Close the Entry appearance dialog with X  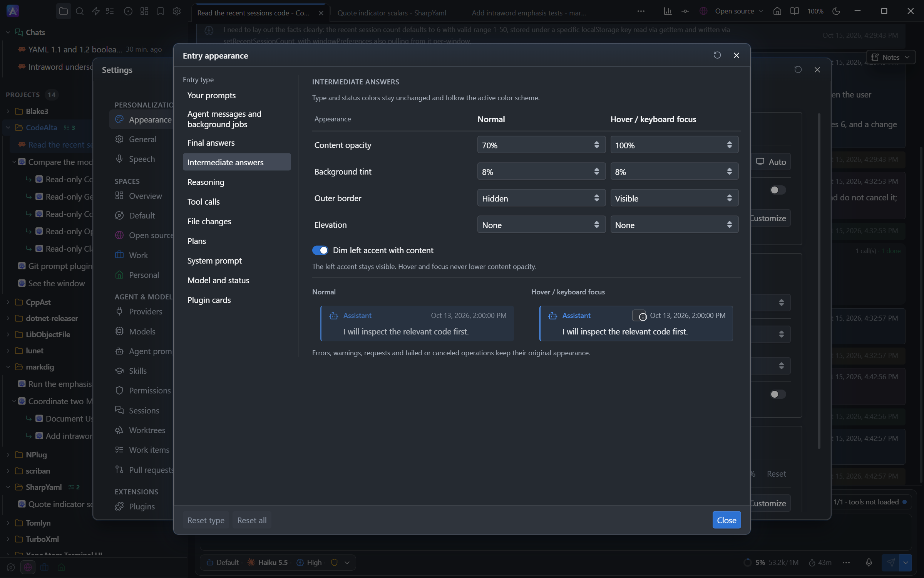736,55
